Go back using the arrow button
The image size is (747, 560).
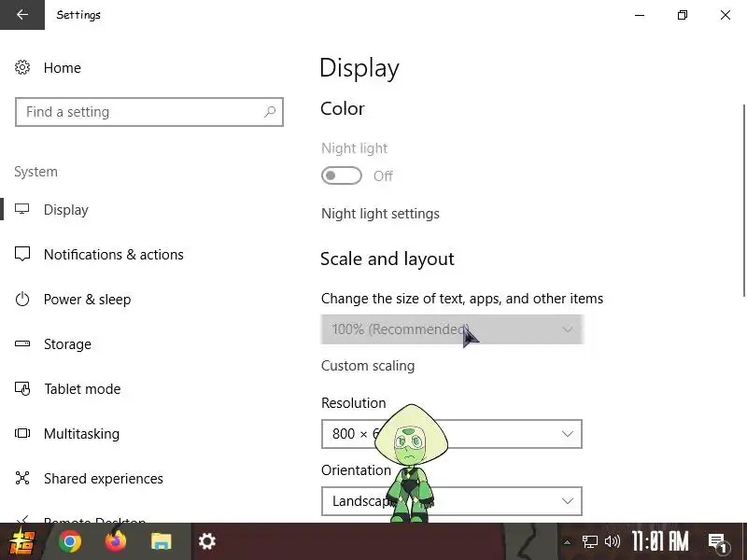tap(21, 15)
